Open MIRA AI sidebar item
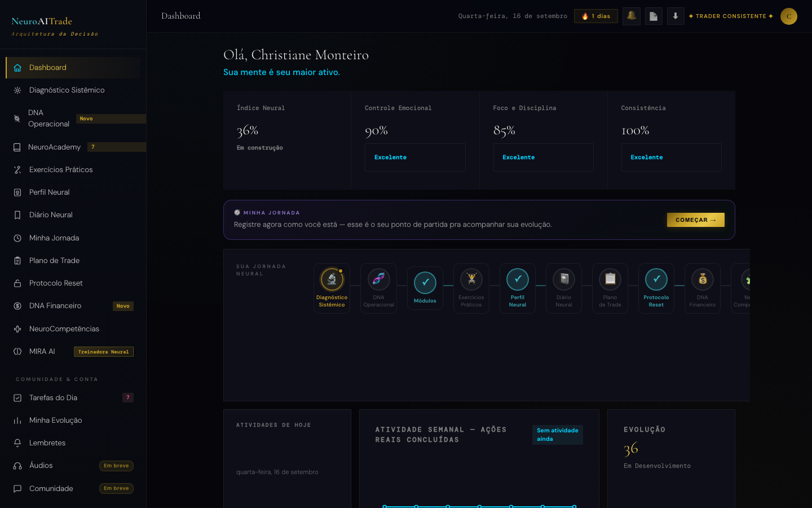Screen dimensions: 812x508 tap(73, 351)
